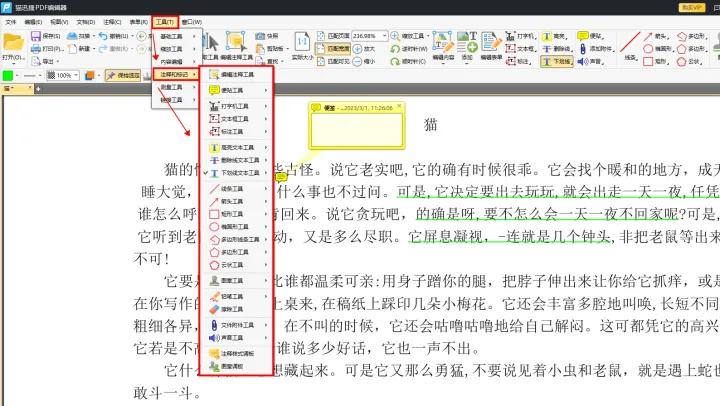Click the Add Attachment paperclip in ribbon
The height and width of the screenshot is (406, 720).
583,48
